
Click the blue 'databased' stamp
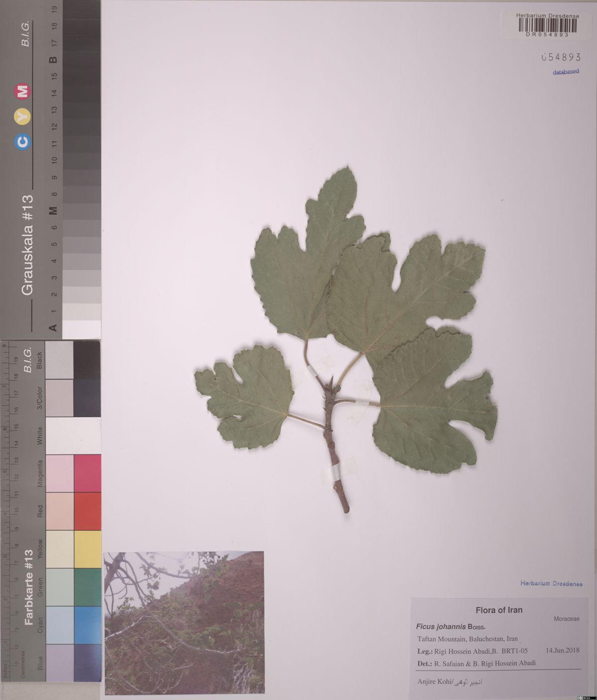[566, 72]
